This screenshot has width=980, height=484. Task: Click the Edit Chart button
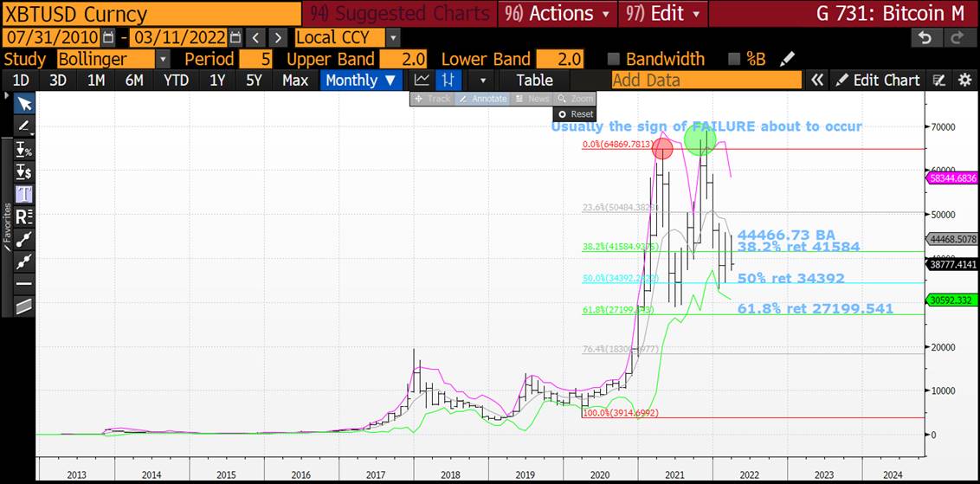click(878, 80)
